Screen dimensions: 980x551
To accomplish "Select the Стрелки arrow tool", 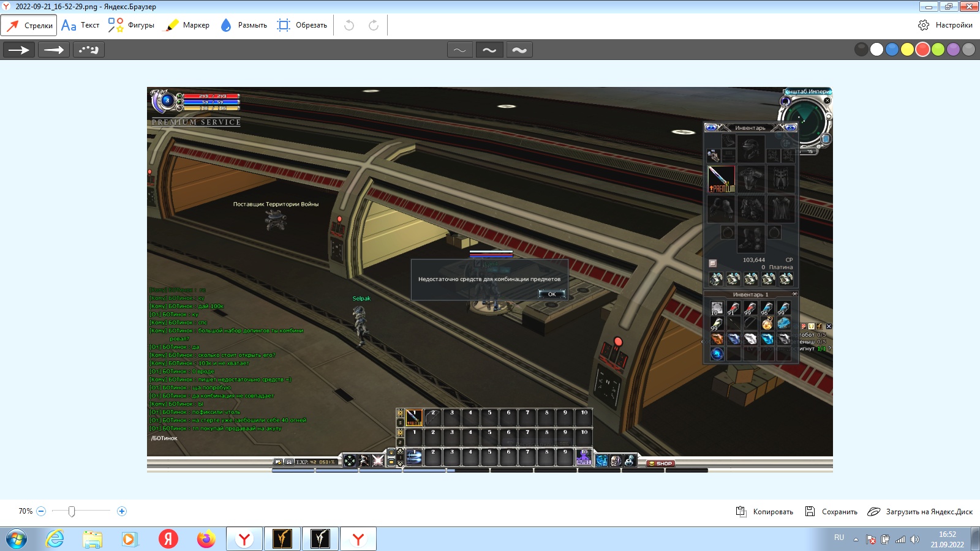I will (x=29, y=25).
